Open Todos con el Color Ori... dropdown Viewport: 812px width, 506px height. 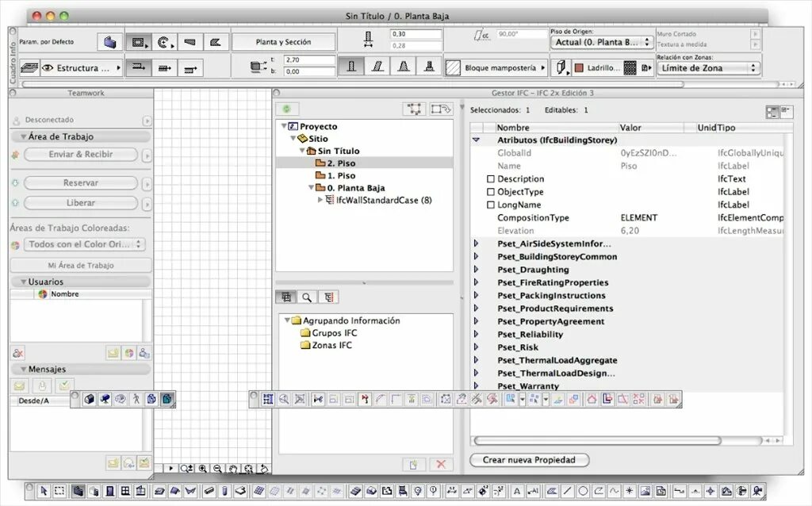[x=84, y=244]
